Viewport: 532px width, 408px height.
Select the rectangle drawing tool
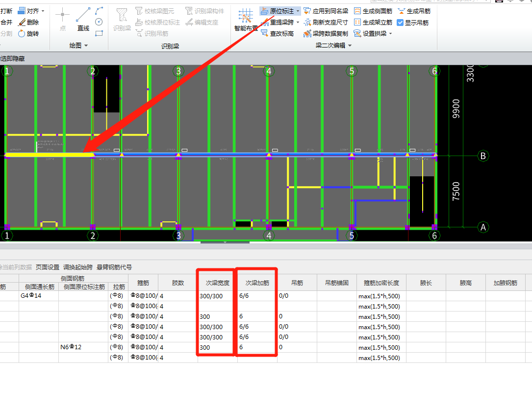click(x=99, y=33)
